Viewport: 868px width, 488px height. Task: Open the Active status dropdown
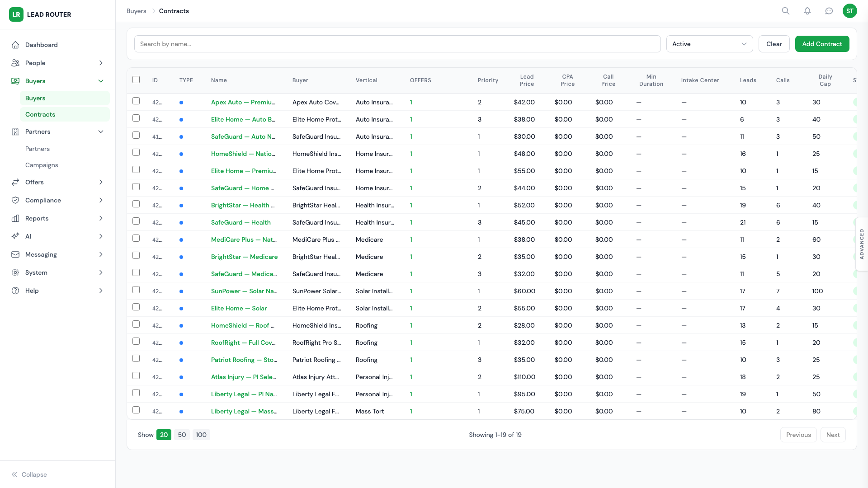pos(709,44)
